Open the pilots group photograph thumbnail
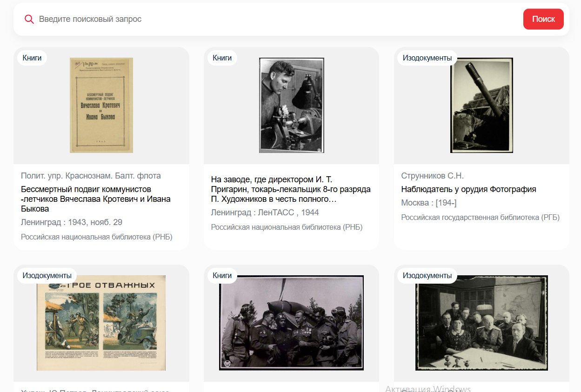The height and width of the screenshot is (392, 581). pyautogui.click(x=291, y=323)
